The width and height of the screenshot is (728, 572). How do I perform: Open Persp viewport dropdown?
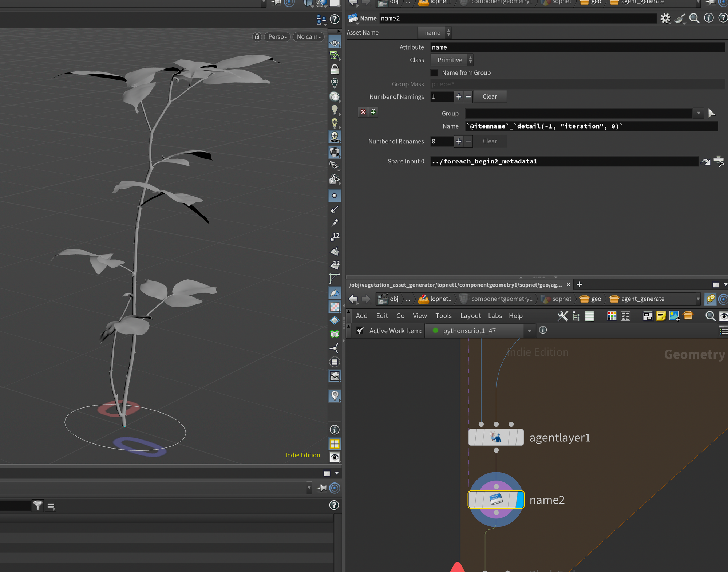click(277, 37)
